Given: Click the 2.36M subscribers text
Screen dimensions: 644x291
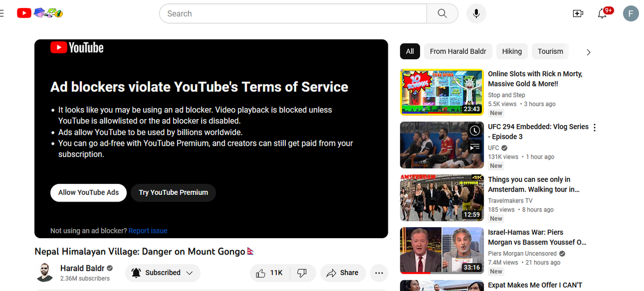Looking at the screenshot, I should click(85, 278).
